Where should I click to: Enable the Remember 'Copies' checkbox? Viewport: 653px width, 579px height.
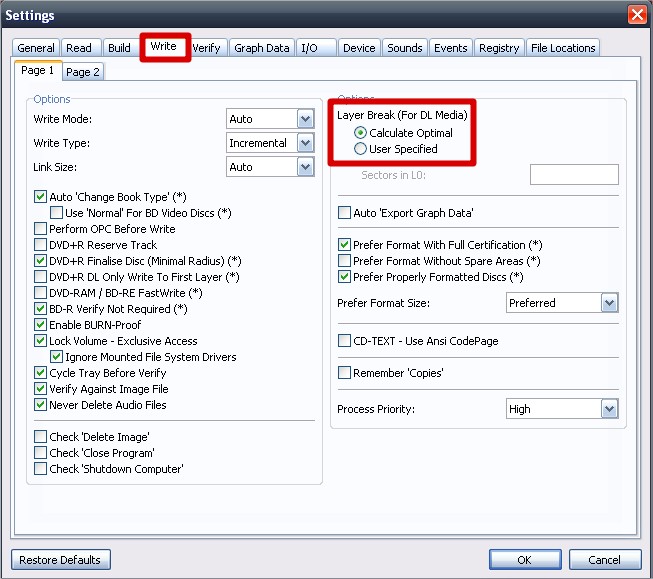click(345, 373)
